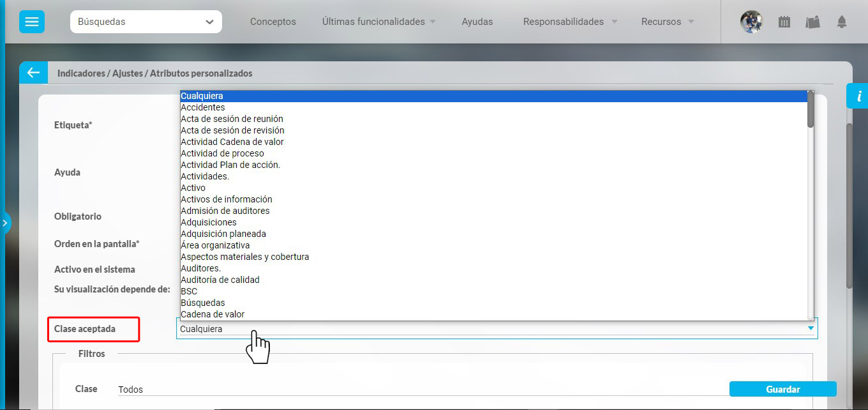Click the dropdown list scrollbar thumb

[x=811, y=109]
